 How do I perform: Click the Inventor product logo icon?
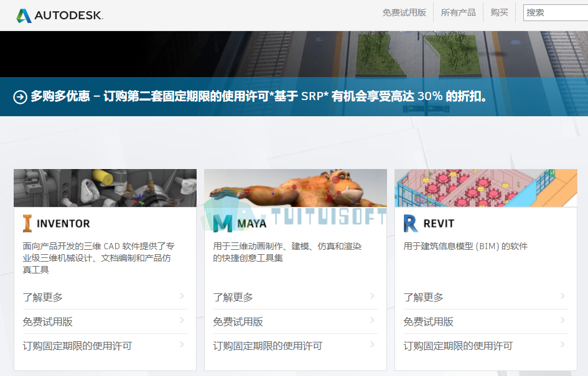point(27,224)
